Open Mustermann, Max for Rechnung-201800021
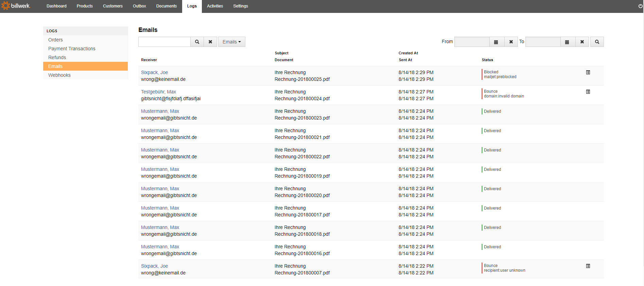Screen dimensions: 644x286 coord(160,130)
